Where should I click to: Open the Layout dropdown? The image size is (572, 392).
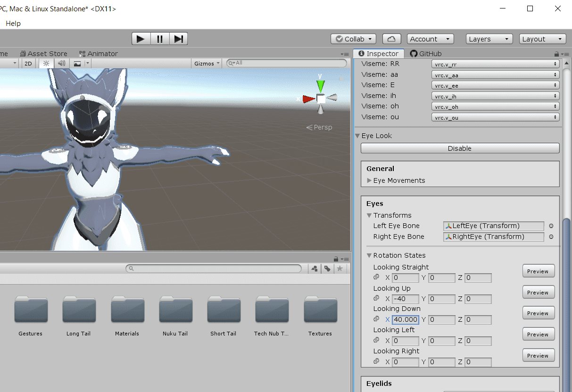[542, 39]
